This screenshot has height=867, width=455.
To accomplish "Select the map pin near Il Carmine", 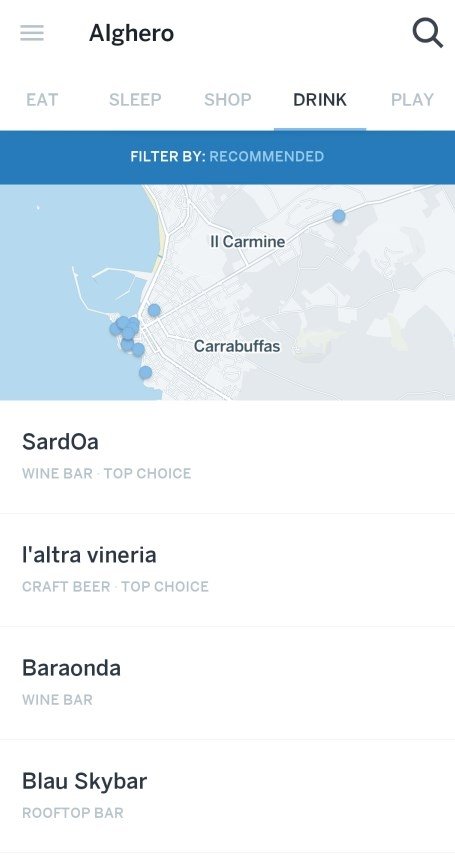I will 339,216.
